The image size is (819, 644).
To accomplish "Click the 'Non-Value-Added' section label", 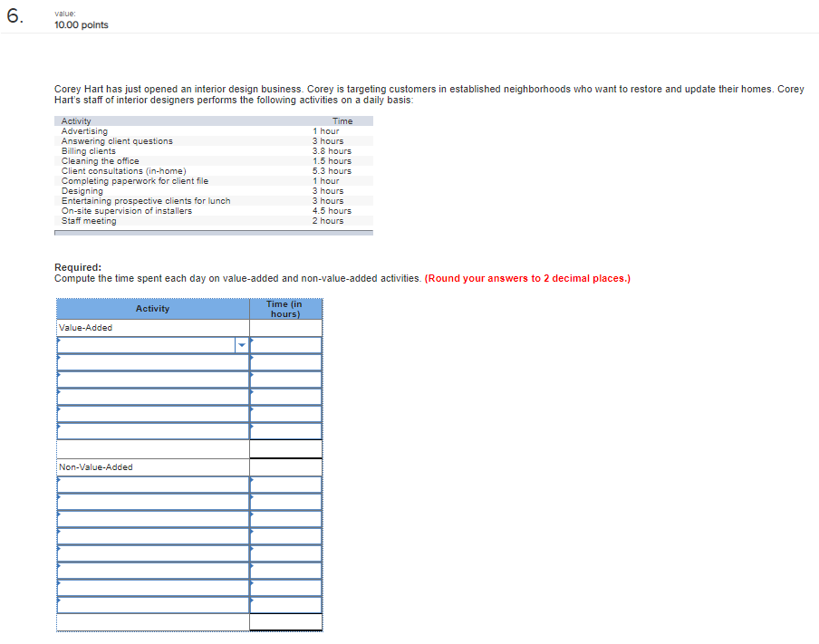I will click(x=96, y=467).
